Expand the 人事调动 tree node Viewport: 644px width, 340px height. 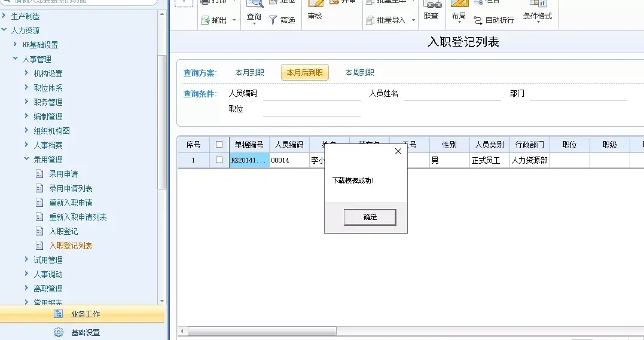pos(27,274)
